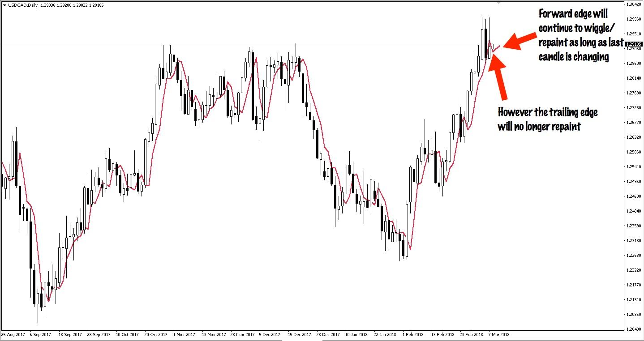Click the 1 Nov 2017 date label
Viewport: 644px width, 341px height.
184,334
